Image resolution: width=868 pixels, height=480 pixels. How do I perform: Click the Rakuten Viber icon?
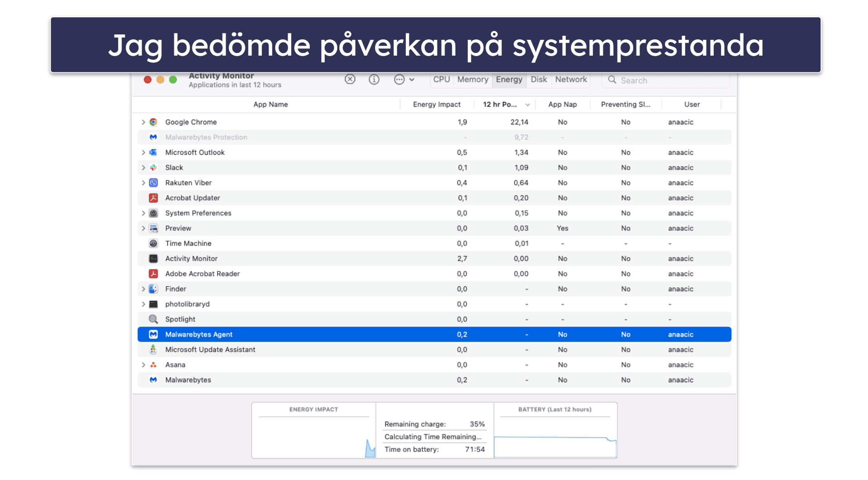pos(153,183)
